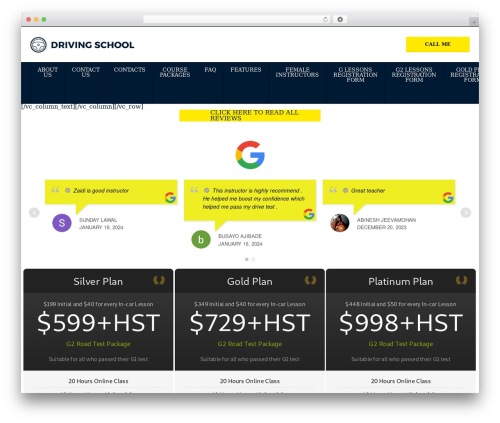The image size is (500, 423).
Task: Select the FAQ menu item
Action: coord(210,70)
